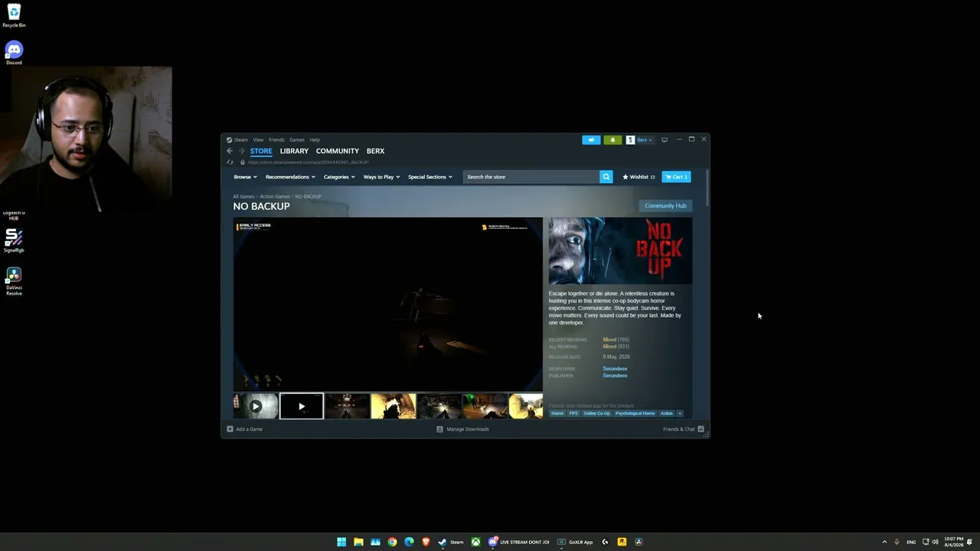Switch to Discord LIVE STREAM taskbar item
Image resolution: width=980 pixels, height=551 pixels.
pos(519,542)
